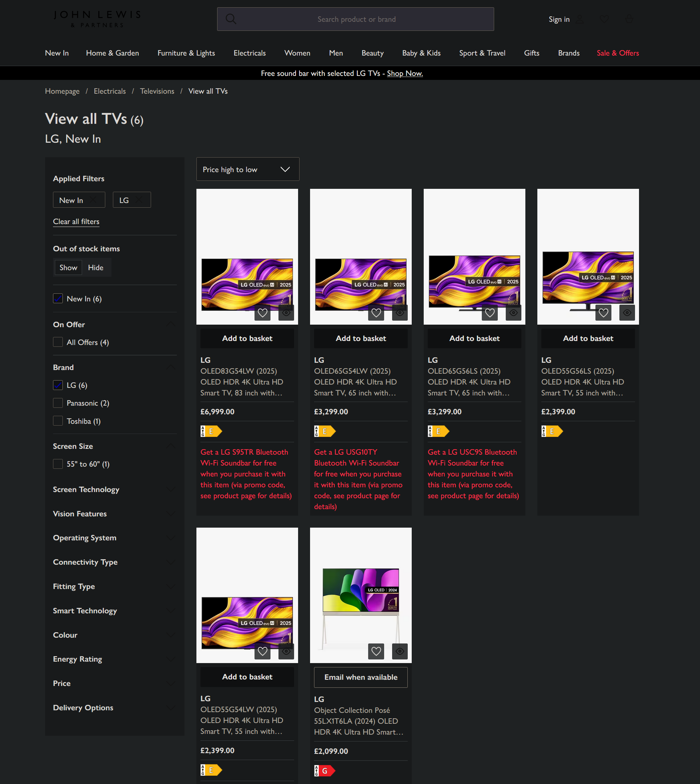Enable the All Offers (4) checkbox
This screenshot has height=784, width=700.
(58, 342)
